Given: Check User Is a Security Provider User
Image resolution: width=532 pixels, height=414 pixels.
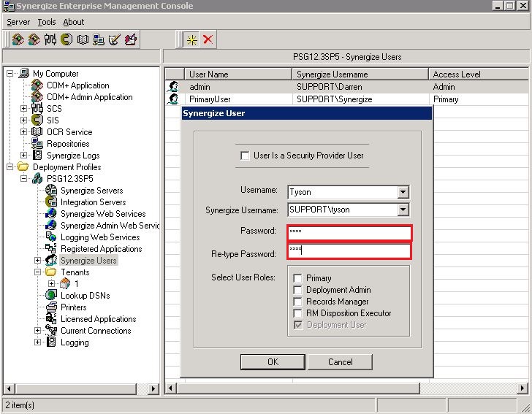Looking at the screenshot, I should coord(245,156).
